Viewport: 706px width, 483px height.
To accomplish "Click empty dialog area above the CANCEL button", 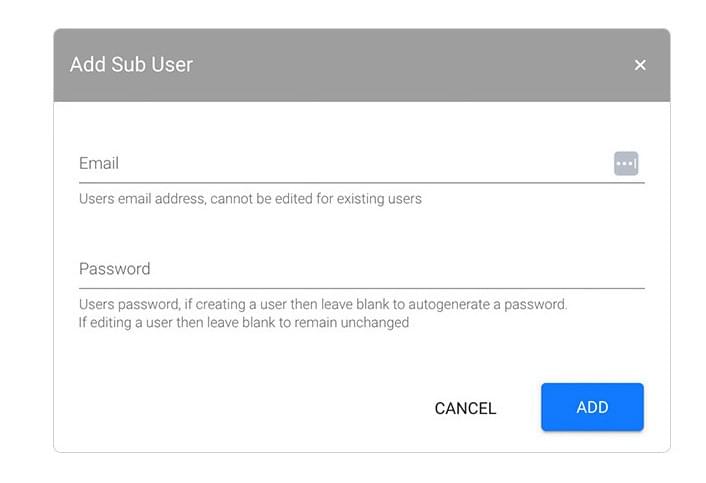I will click(465, 360).
